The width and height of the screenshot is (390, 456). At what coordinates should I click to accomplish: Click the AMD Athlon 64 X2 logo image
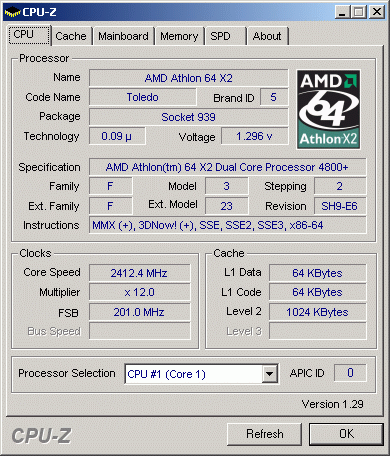pyautogui.click(x=328, y=109)
